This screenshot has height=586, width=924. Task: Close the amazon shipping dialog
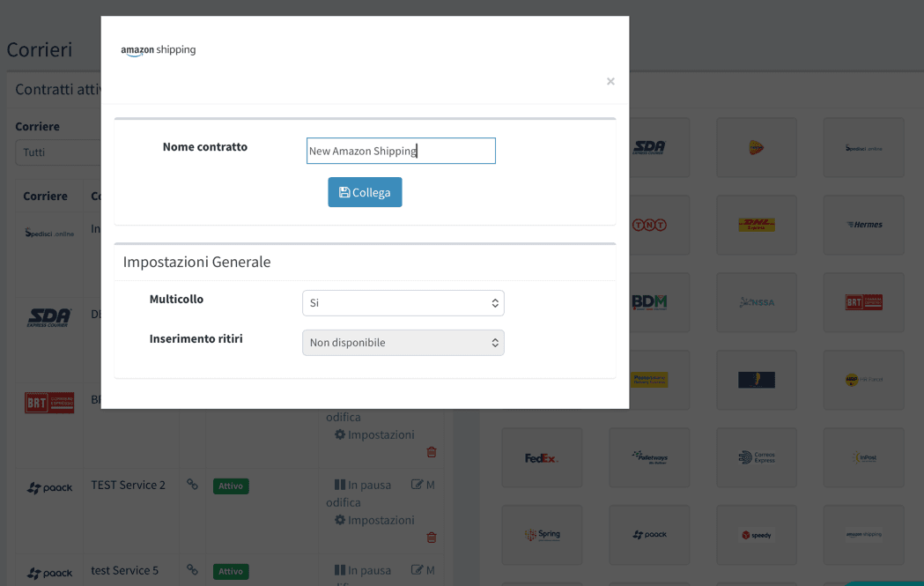point(610,81)
